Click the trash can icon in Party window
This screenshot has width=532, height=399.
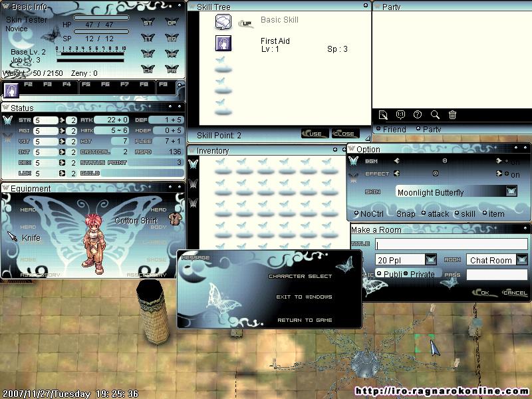point(452,115)
